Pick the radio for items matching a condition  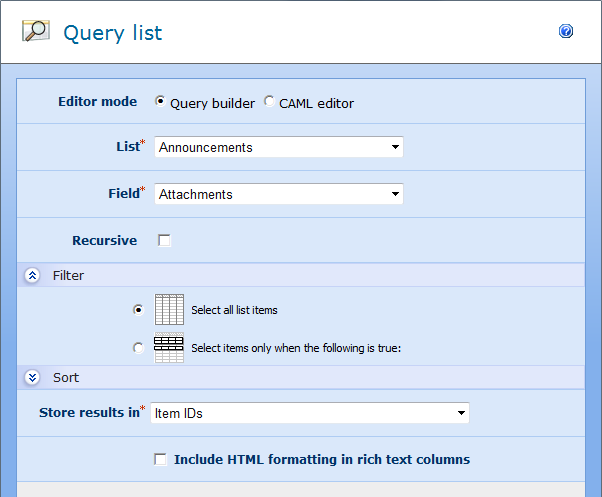[138, 348]
